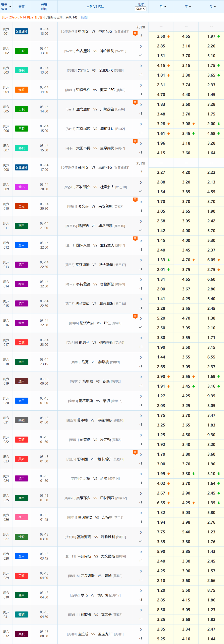Click the 女亚洲杯 league badge for match 001
The height and width of the screenshot is (644, 224).
[22, 32]
